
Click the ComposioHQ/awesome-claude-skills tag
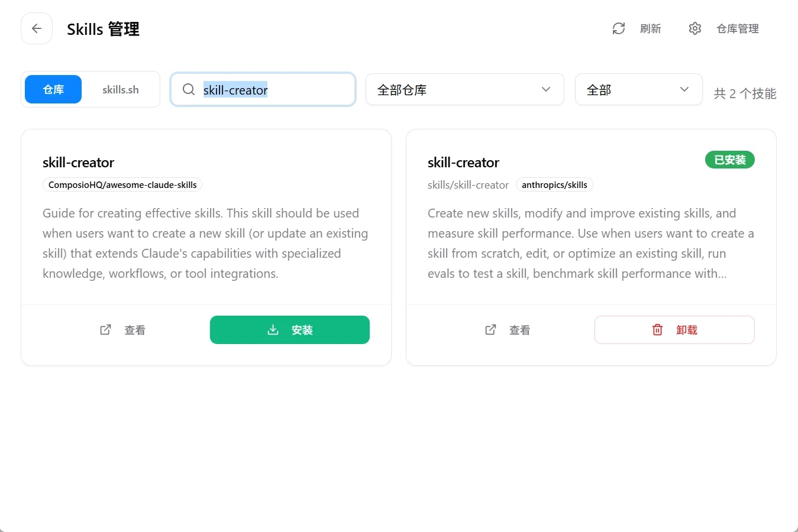[122, 184]
